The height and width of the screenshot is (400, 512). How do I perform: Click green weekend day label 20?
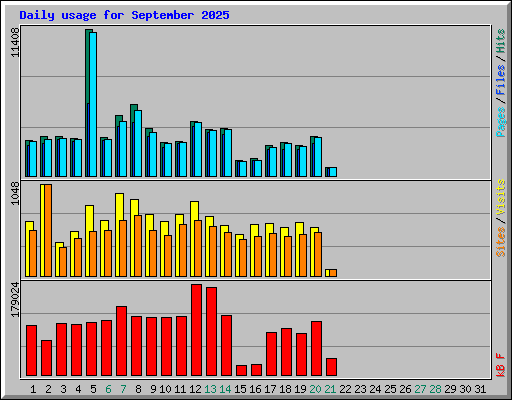315,389
